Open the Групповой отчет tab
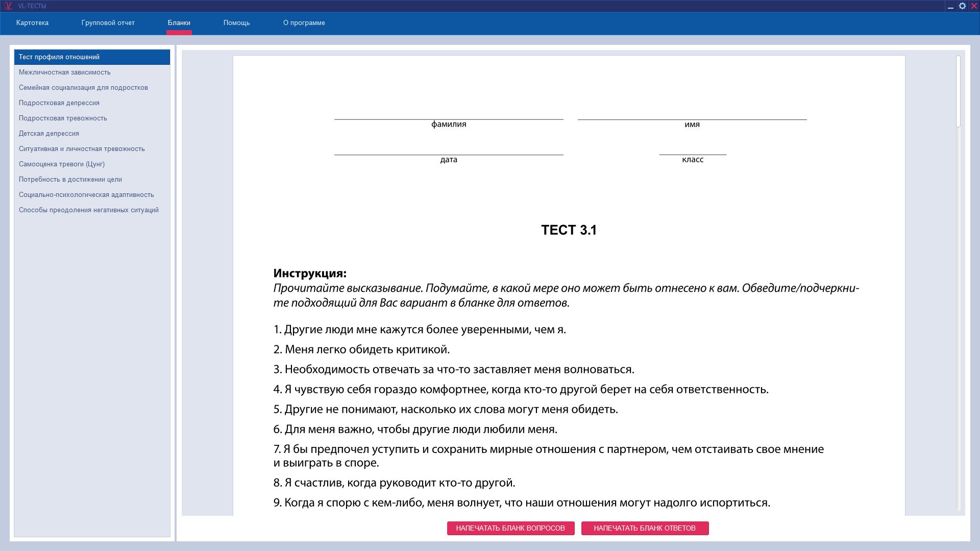 [x=108, y=23]
